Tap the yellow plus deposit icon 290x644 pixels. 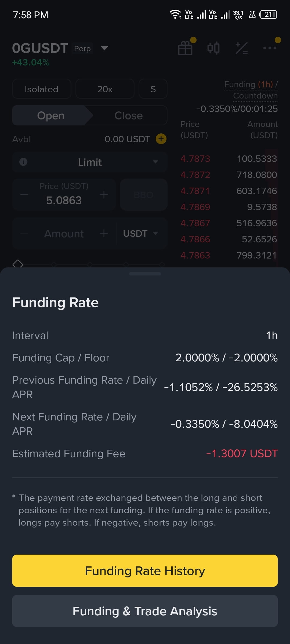pyautogui.click(x=161, y=139)
